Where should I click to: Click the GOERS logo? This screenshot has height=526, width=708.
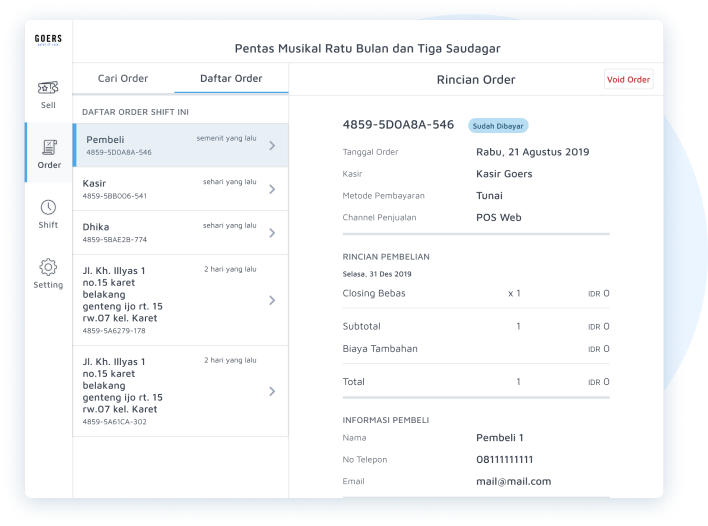click(x=48, y=41)
